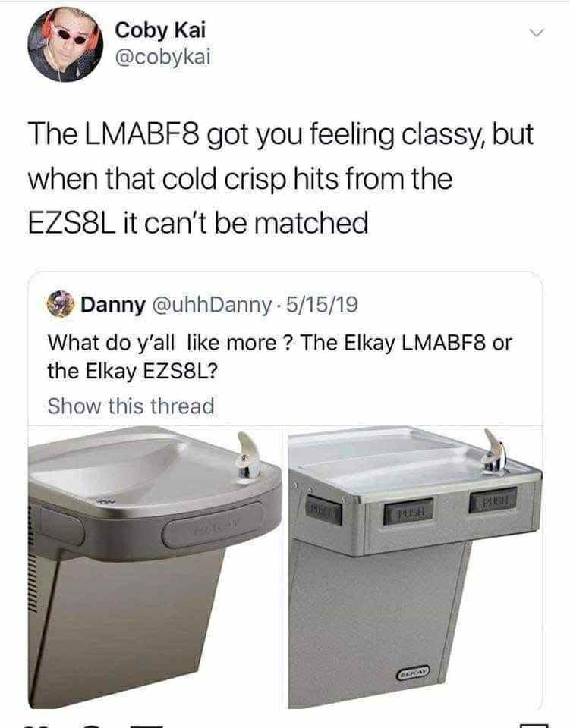Click the Show this thread link
Screen dimensions: 570x728
coord(131,406)
